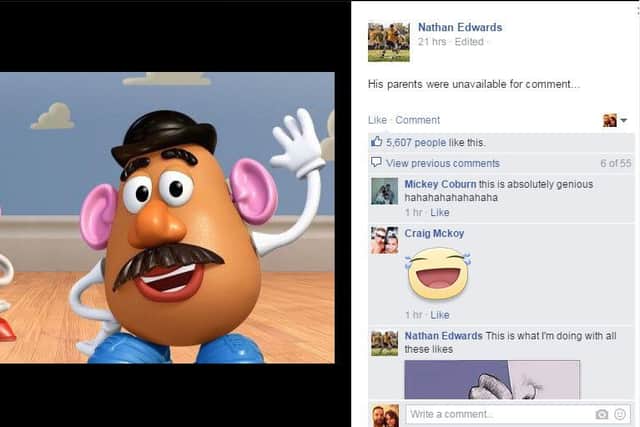Like Craig Mckoy's sticker comment
The height and width of the screenshot is (427, 640).
point(440,315)
